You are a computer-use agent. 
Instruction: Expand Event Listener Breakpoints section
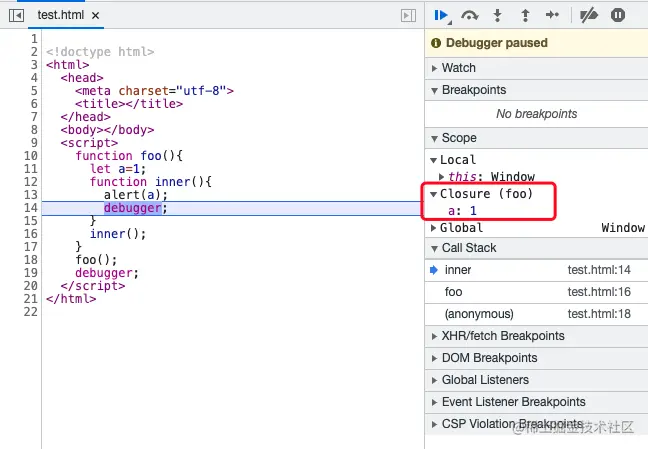(x=536, y=401)
